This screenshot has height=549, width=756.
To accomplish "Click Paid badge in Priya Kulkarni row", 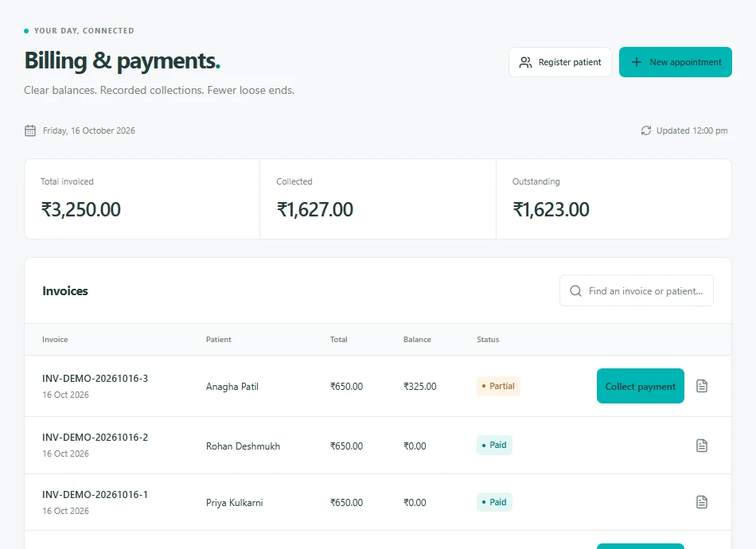I will [494, 502].
